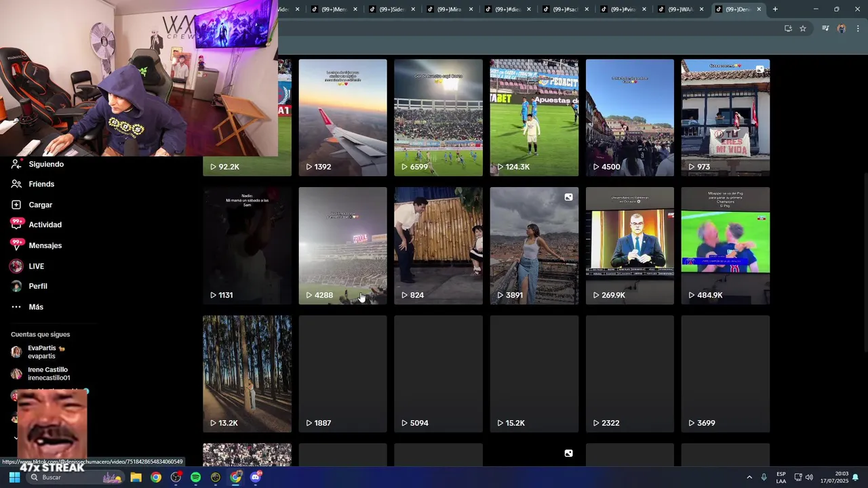The image size is (868, 488).
Task: Open the airplane wing video with 1392 views
Action: [342, 117]
